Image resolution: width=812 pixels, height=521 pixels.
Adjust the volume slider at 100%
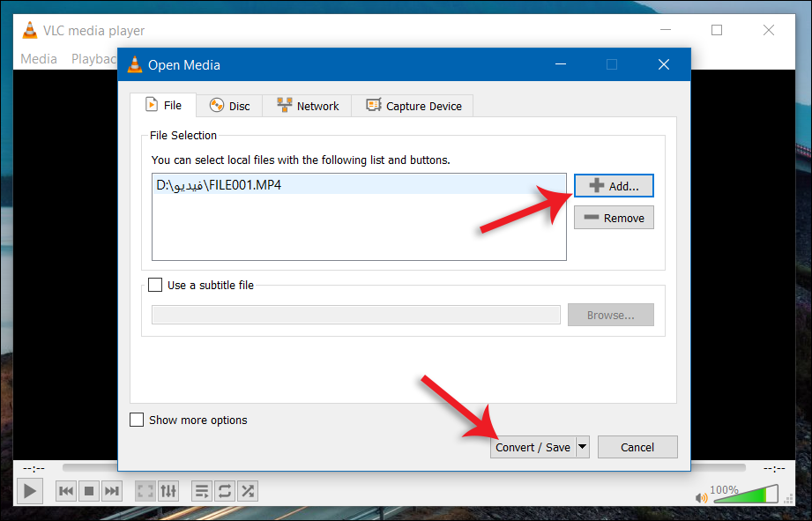point(746,495)
